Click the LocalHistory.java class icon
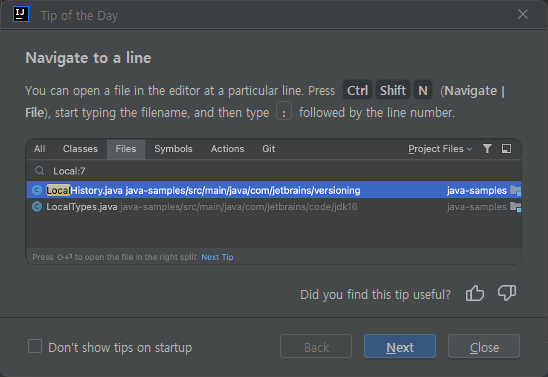Viewport: 548px width, 377px height. click(37, 190)
